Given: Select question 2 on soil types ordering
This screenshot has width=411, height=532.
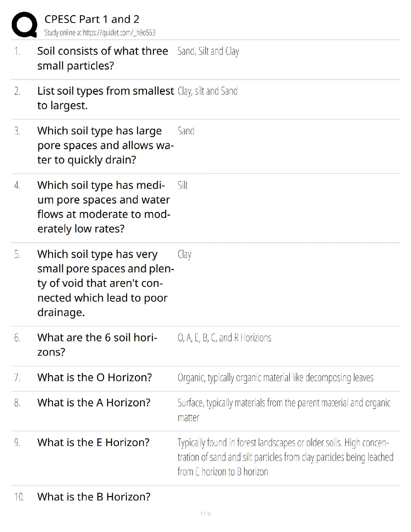Looking at the screenshot, I should tap(105, 98).
